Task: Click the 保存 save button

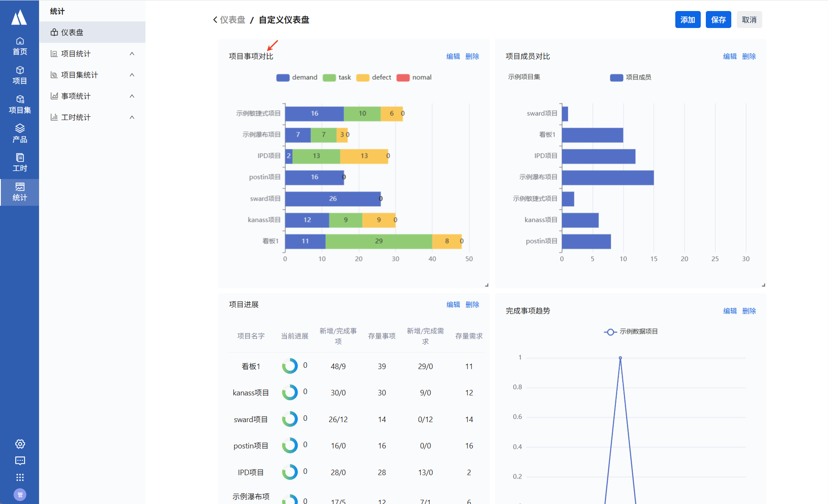Action: (718, 20)
